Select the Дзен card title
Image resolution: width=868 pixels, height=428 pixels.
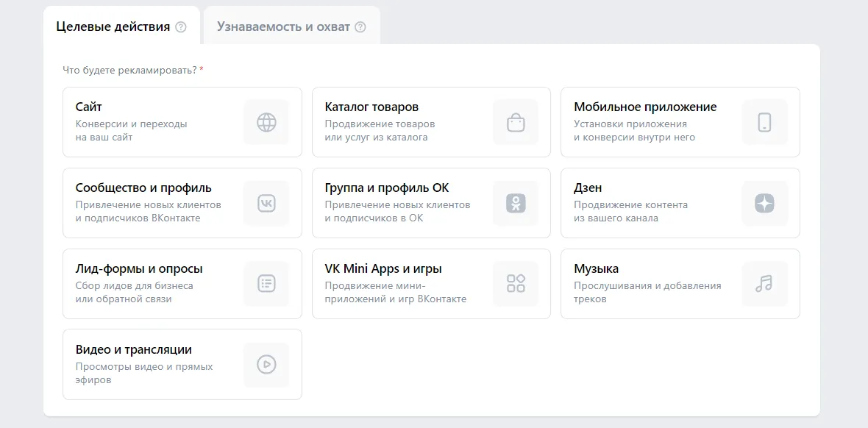point(587,188)
